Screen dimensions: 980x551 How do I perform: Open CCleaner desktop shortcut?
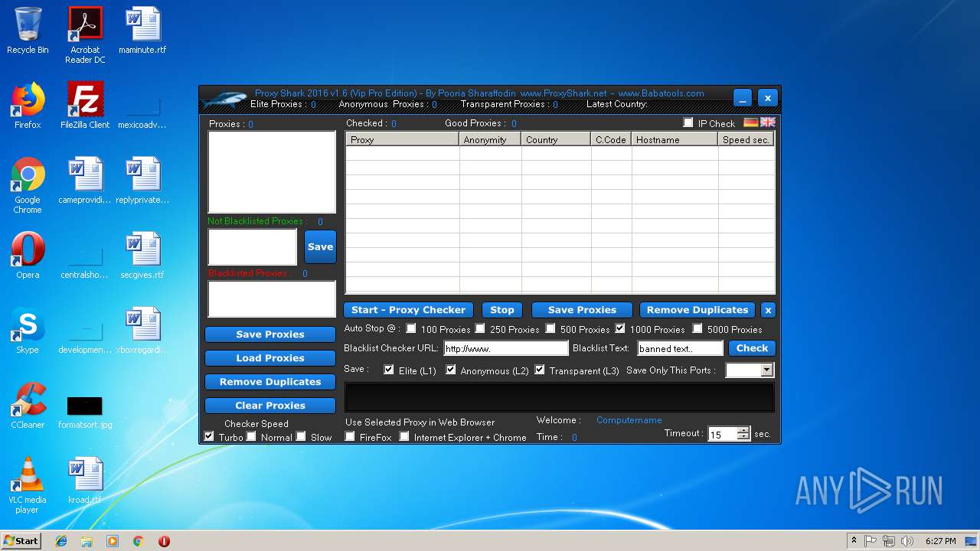tap(28, 406)
